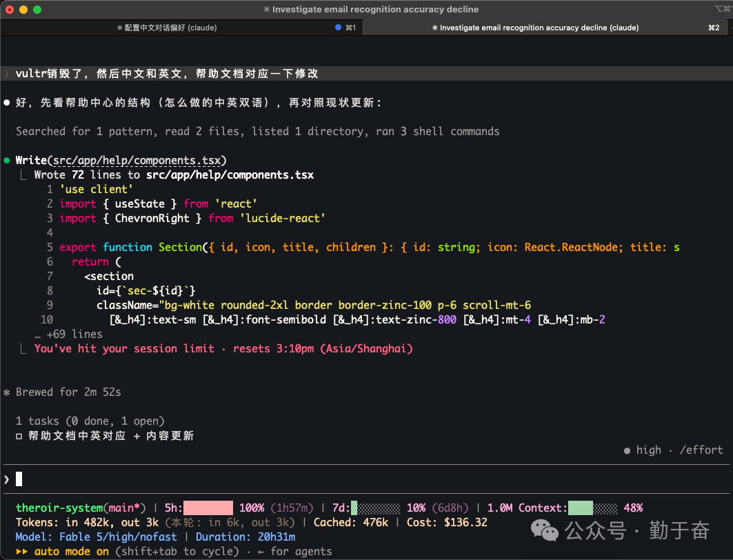Click the yellow minimize window button
733x560 pixels.
pyautogui.click(x=23, y=10)
